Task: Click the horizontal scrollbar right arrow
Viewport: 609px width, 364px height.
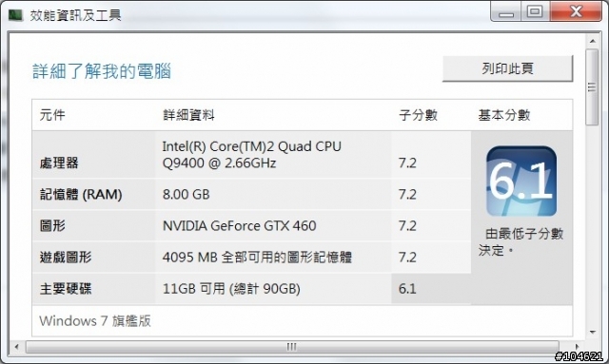Action: (578, 347)
